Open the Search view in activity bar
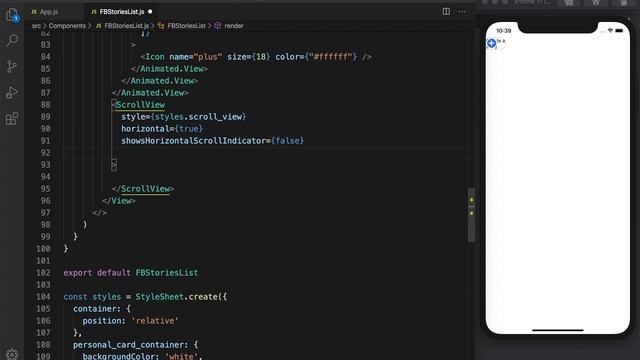The image size is (640, 360). click(x=12, y=40)
